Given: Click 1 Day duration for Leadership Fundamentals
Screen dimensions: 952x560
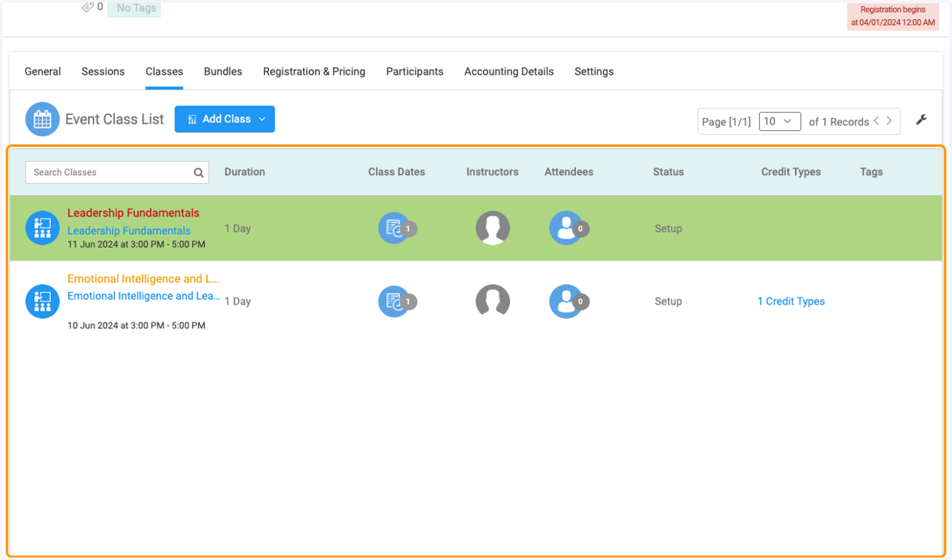Looking at the screenshot, I should [237, 228].
